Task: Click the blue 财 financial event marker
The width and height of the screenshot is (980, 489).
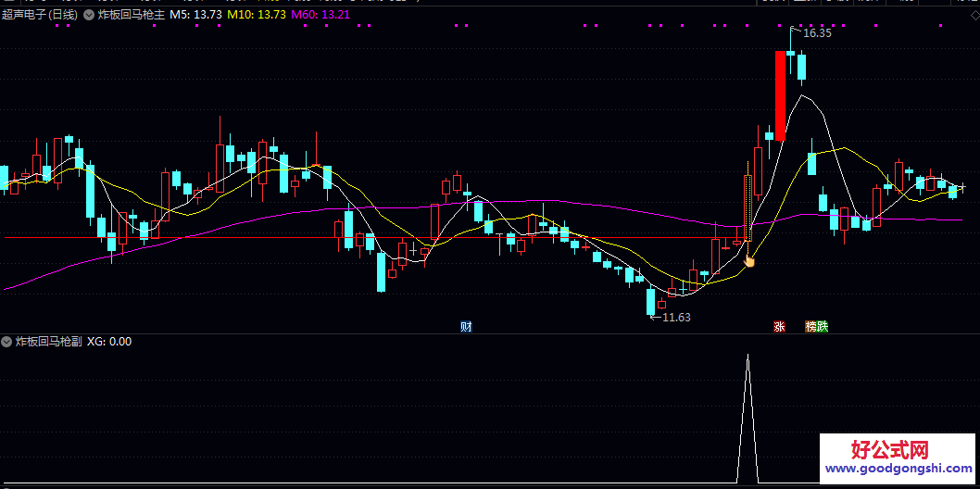Action: (466, 326)
